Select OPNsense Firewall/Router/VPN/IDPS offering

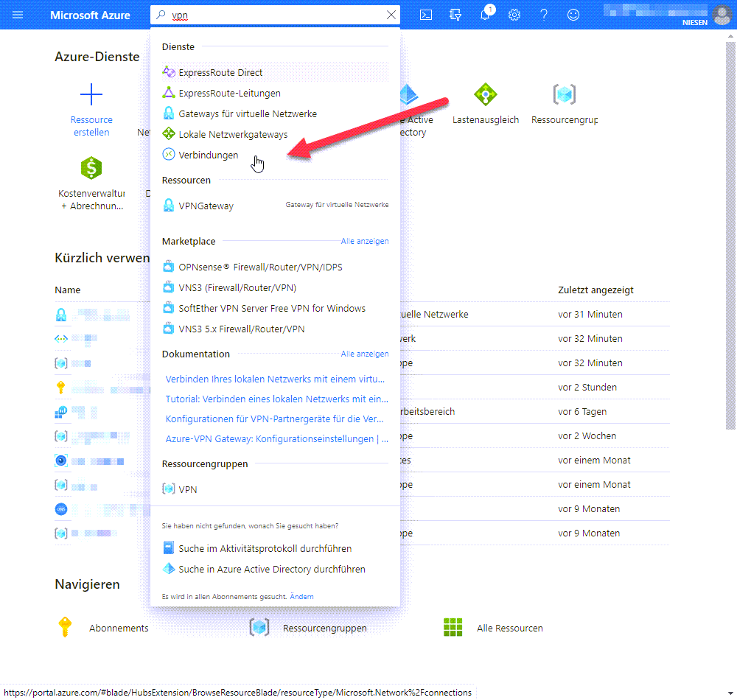275,267
